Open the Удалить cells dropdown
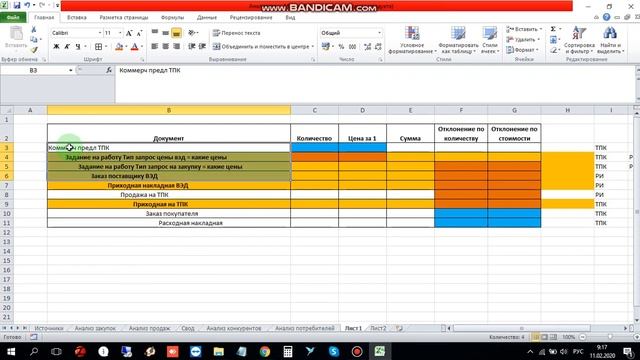The image size is (640, 360). [523, 40]
